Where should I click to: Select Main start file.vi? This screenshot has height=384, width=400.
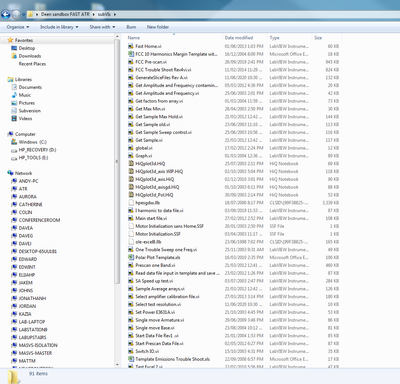[x=151, y=218]
